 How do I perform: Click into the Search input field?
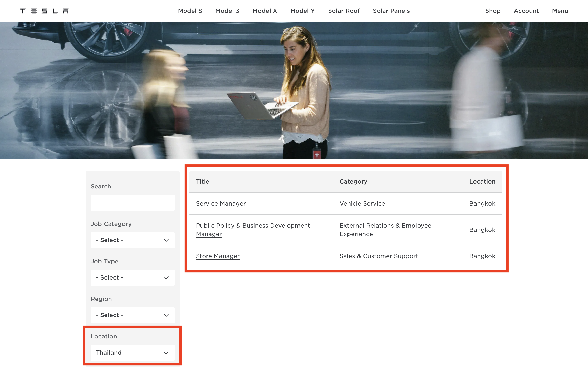pyautogui.click(x=133, y=202)
